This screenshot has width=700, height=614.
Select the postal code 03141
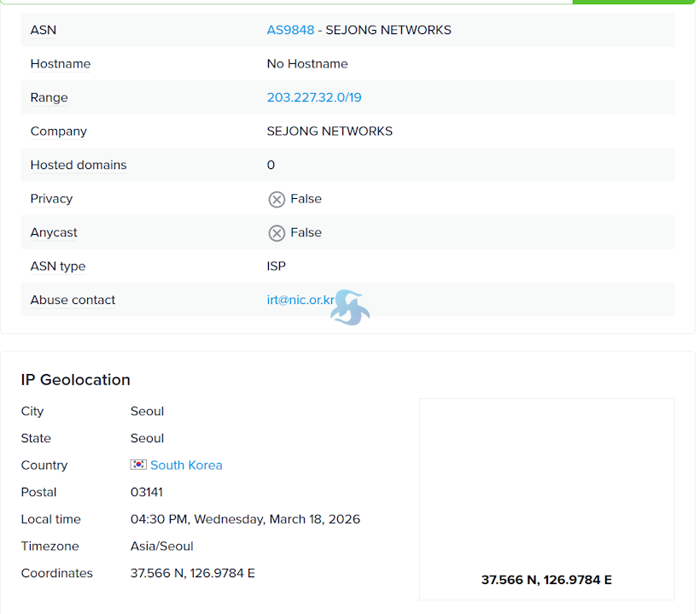click(147, 493)
